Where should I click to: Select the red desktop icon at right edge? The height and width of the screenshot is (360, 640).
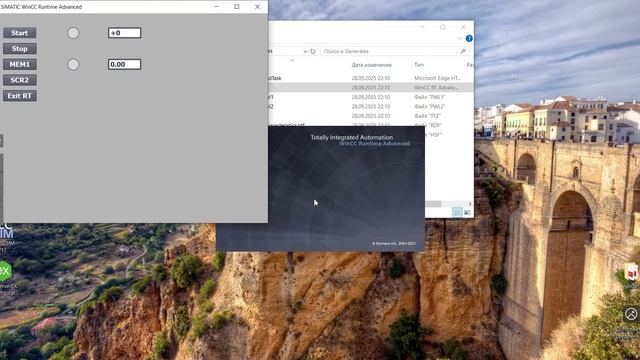(632, 272)
